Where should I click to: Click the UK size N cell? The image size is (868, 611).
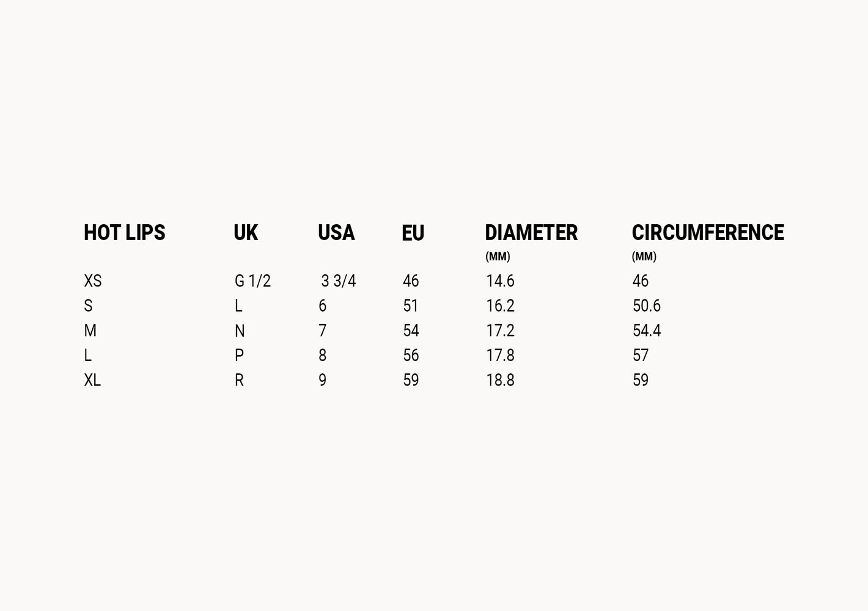tap(240, 331)
